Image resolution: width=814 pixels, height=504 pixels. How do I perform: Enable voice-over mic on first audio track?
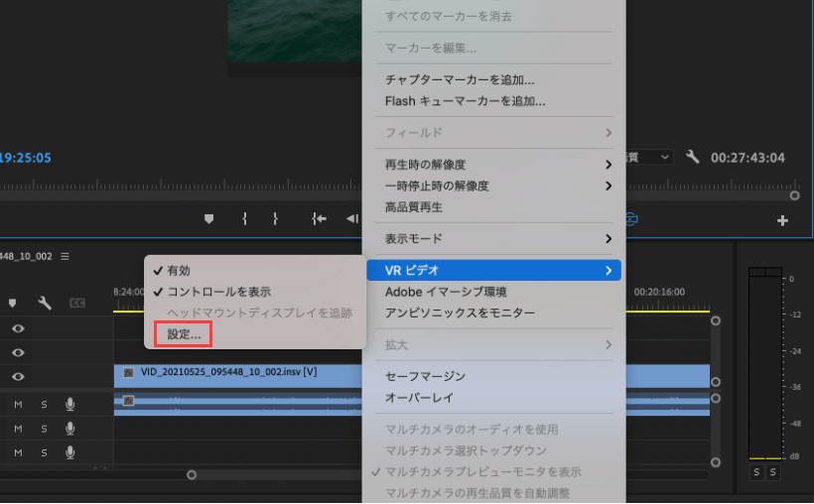coord(70,405)
